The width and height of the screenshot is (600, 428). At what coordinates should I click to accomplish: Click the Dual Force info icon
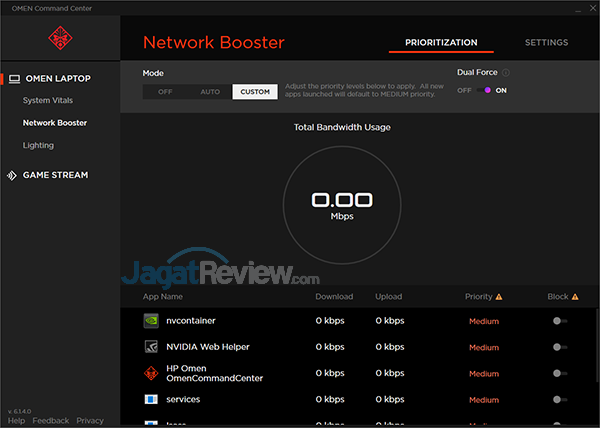click(505, 73)
